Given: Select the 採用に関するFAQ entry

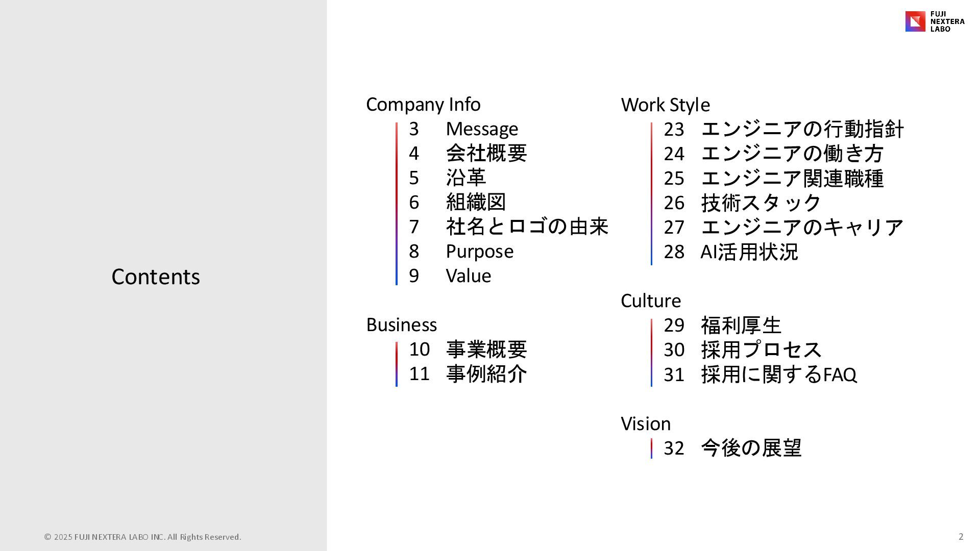Looking at the screenshot, I should (778, 375).
